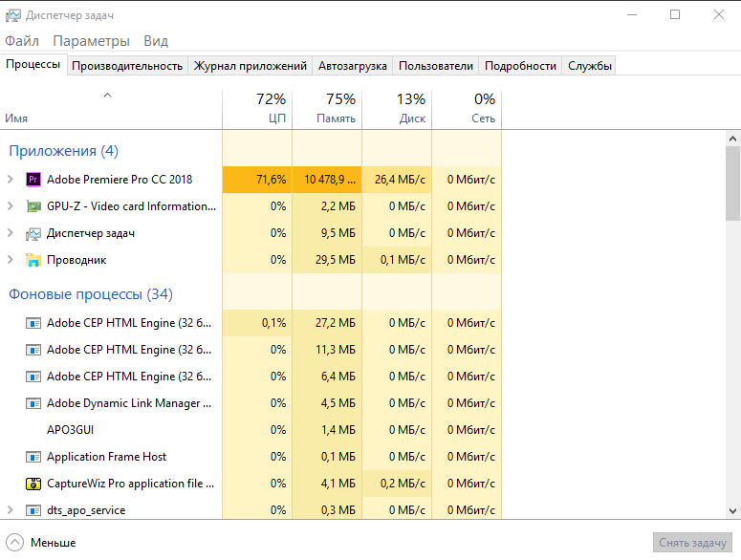The image size is (741, 560).
Task: Switch to the Подробности tab
Action: click(x=520, y=66)
